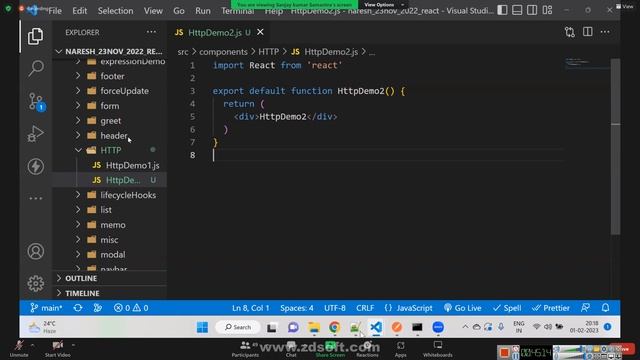Open feedback icon in status bar
Image resolution: width=640 pixels, height=360 pixels.
pyautogui.click(x=585, y=308)
